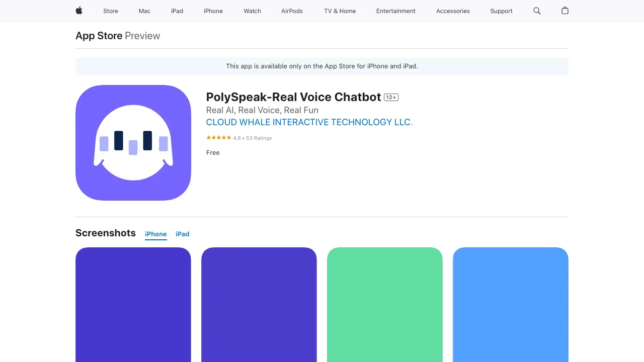The image size is (644, 362).
Task: Click the 53 Ratings text
Action: pos(259,138)
